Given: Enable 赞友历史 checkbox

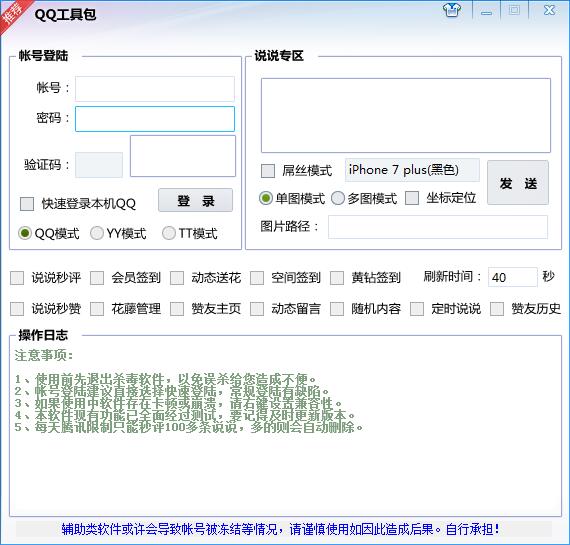Looking at the screenshot, I should (497, 309).
